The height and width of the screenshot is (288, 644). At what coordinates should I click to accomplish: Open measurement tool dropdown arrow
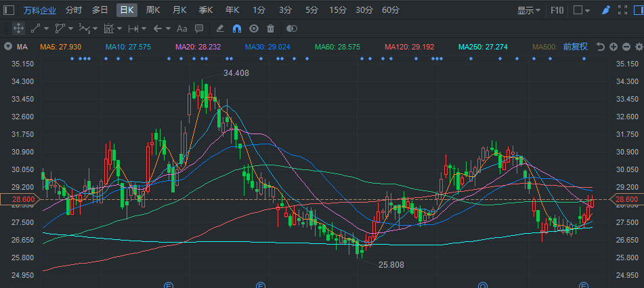(x=119, y=28)
